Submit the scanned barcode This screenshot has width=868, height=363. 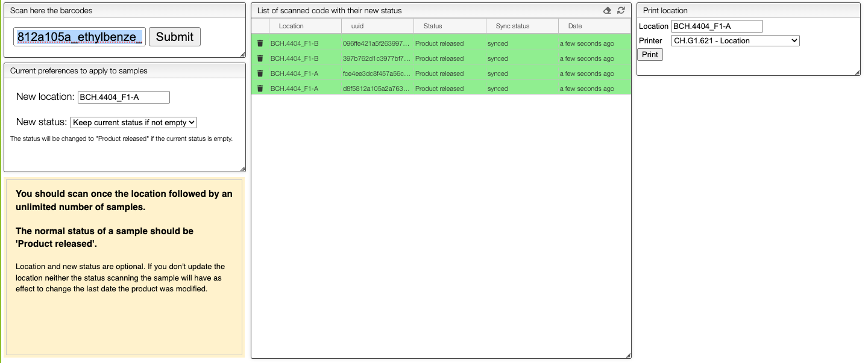tap(175, 37)
